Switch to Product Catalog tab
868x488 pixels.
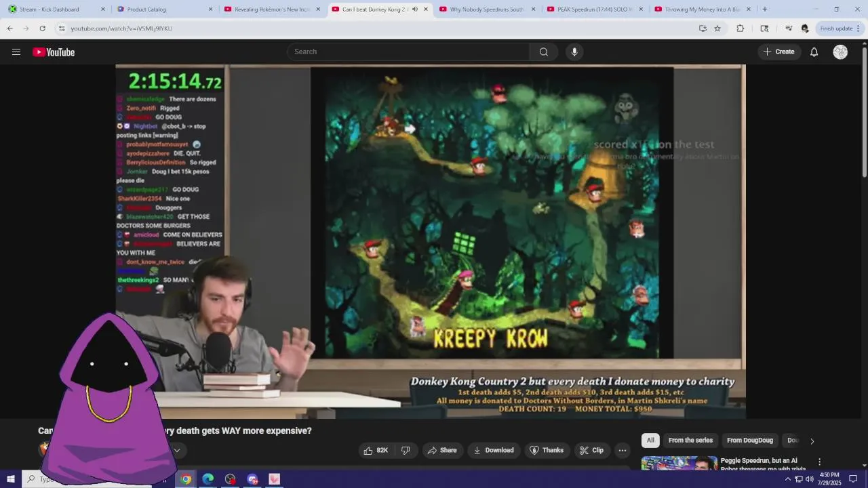click(x=163, y=9)
